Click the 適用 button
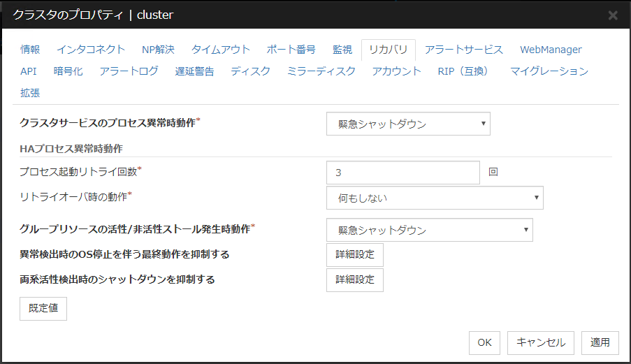Screen dimensions: 631x364 point(600,342)
